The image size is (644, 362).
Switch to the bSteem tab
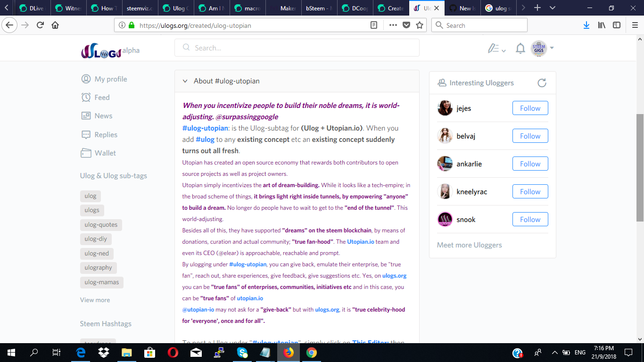[318, 8]
